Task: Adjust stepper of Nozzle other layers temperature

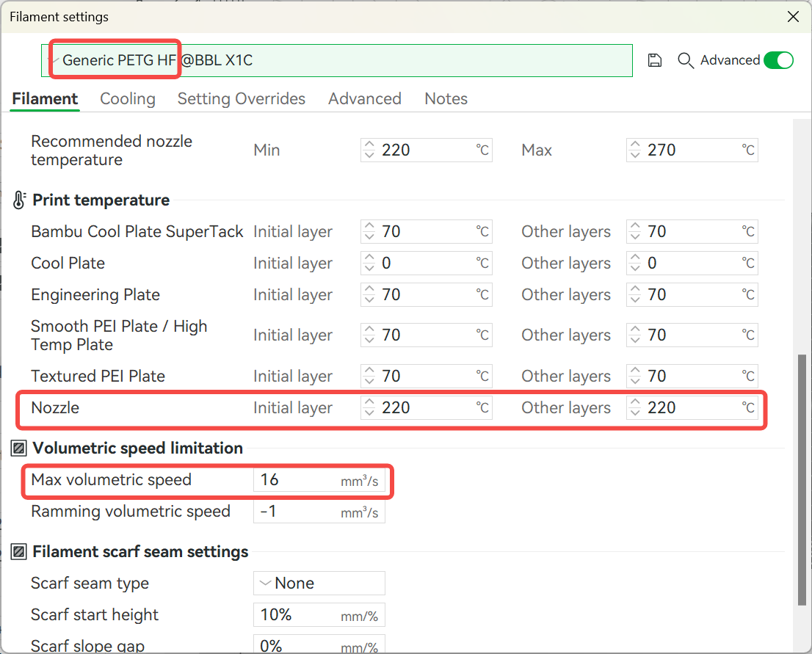Action: click(x=635, y=407)
